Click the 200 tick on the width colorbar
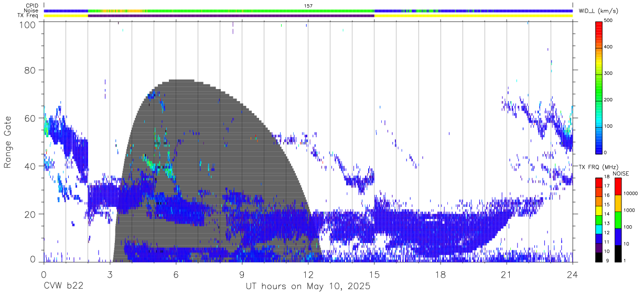The image size is (644, 297). 609,100
